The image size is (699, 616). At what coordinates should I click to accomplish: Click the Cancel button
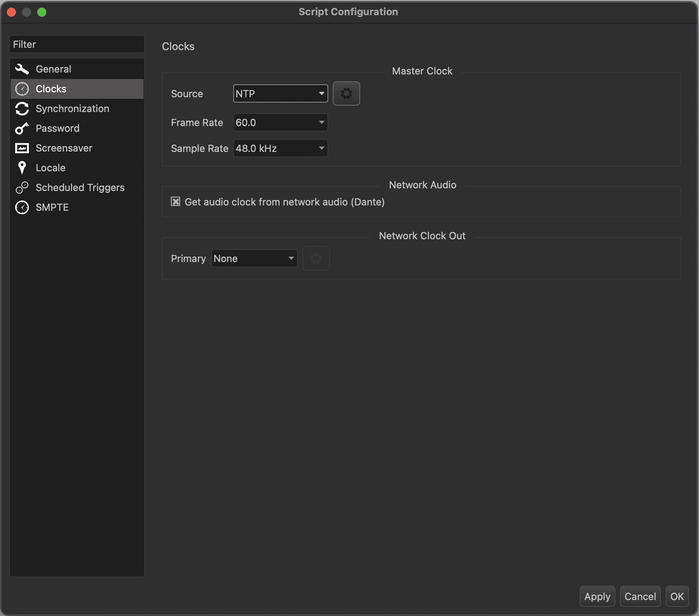click(640, 596)
